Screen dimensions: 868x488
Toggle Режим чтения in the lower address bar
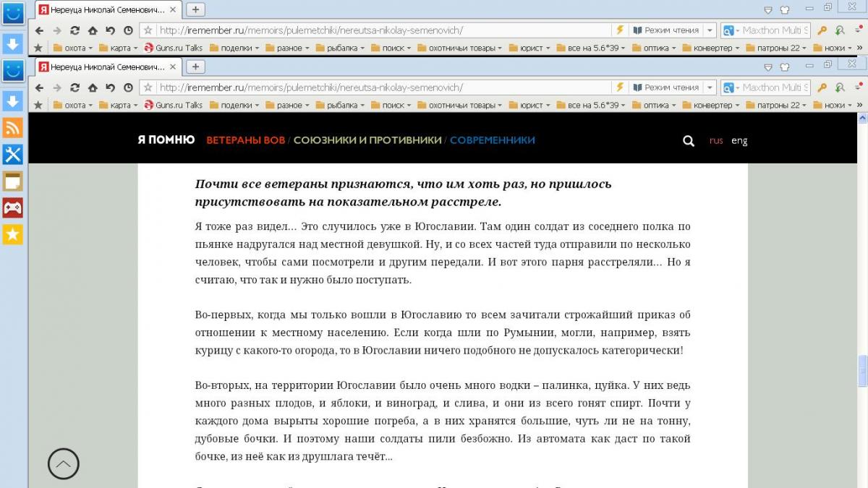(665, 87)
